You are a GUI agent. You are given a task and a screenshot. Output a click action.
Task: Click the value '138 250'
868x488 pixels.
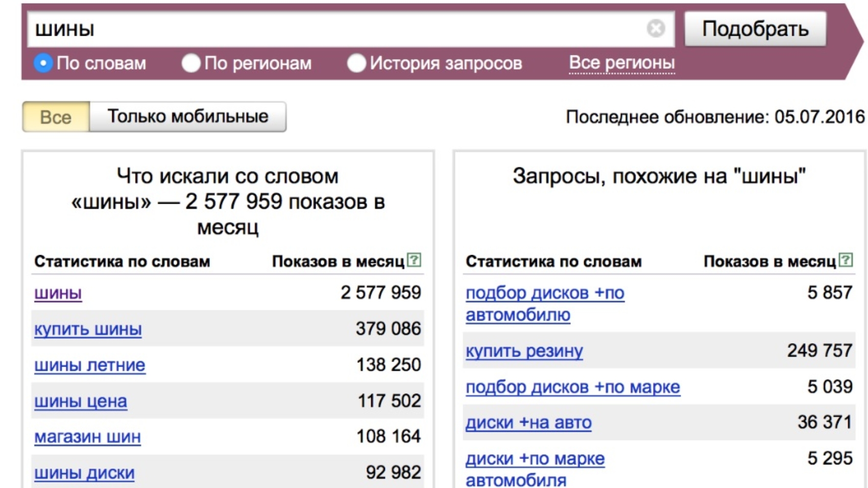389,364
